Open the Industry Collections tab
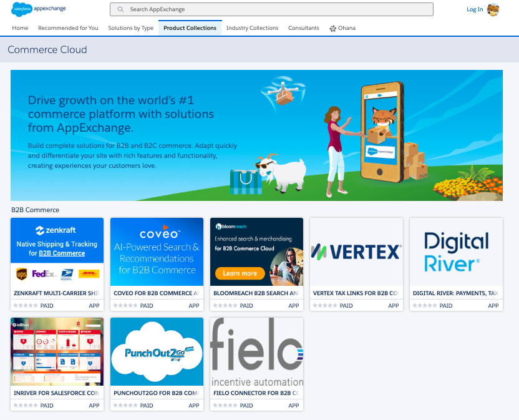519x420 pixels. (x=252, y=28)
